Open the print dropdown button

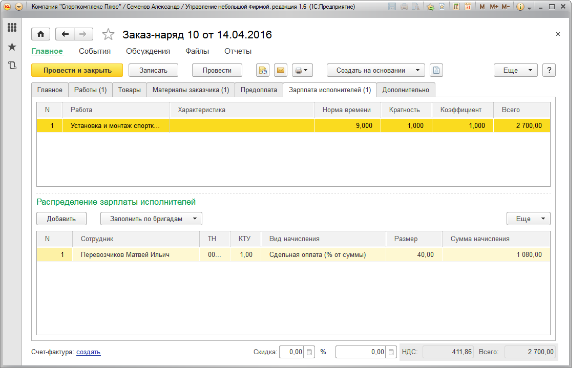pos(302,70)
